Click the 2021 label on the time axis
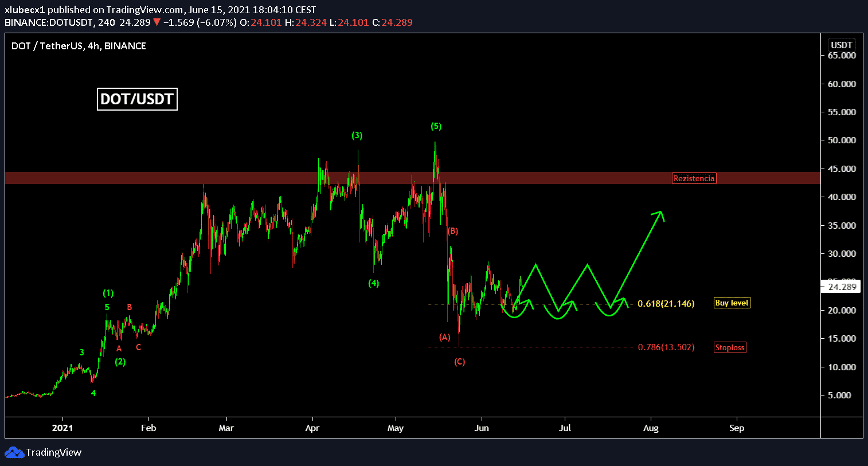868x466 pixels. point(62,428)
